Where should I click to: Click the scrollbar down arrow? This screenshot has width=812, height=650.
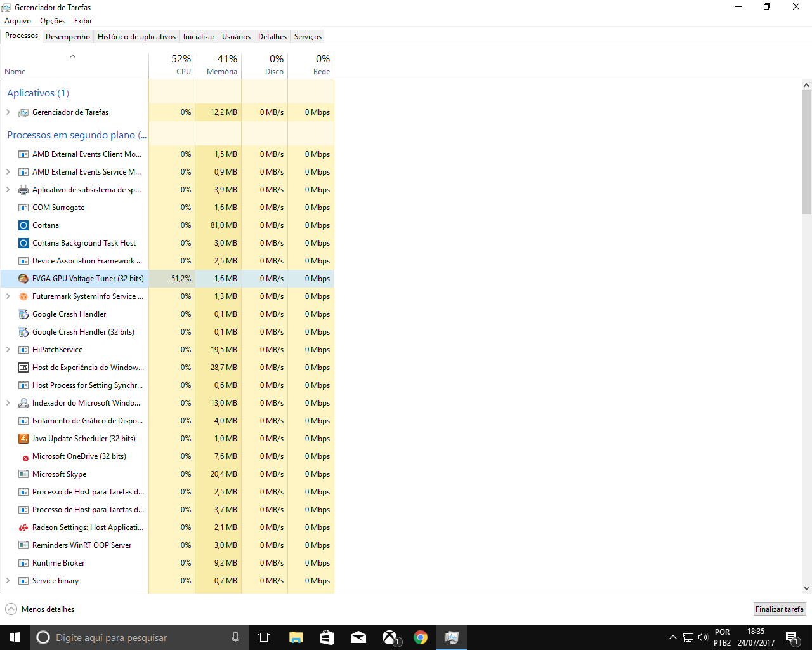[806, 588]
